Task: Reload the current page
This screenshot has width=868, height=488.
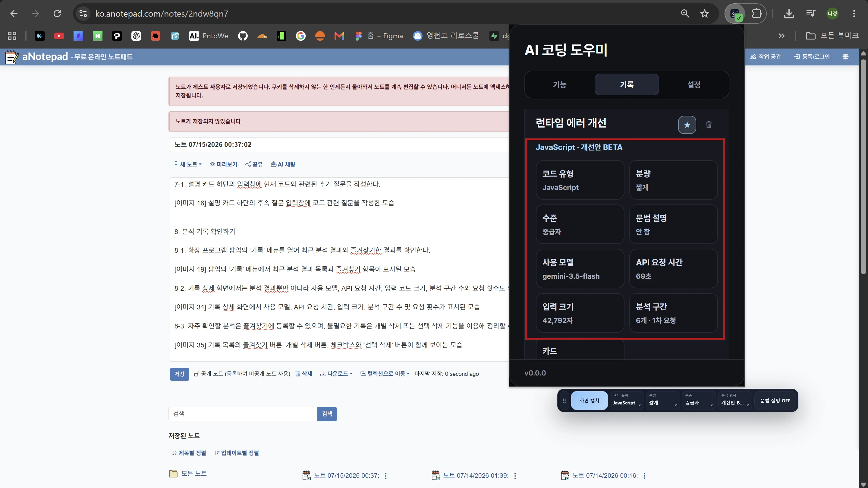Action: pyautogui.click(x=57, y=14)
